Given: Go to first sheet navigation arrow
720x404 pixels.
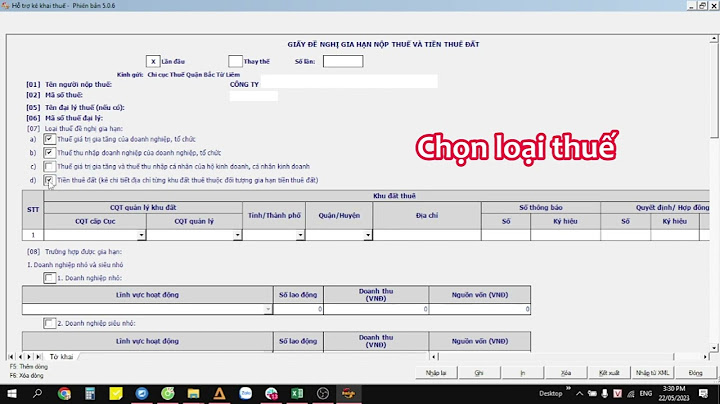Looking at the screenshot, I should 11,357.
